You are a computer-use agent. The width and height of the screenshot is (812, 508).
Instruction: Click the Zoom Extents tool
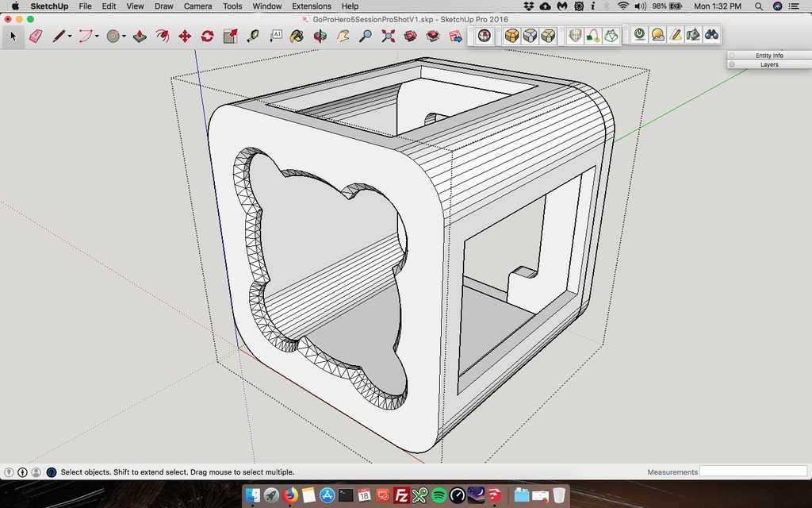[x=388, y=36]
